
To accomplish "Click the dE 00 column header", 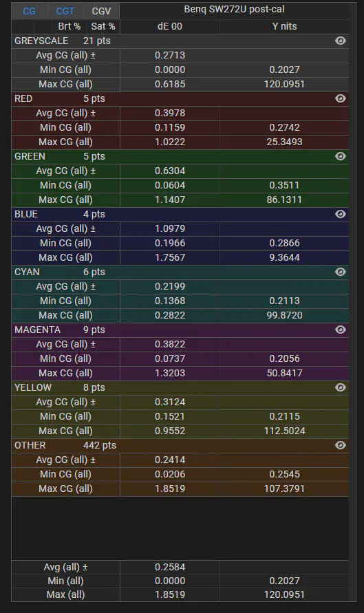I will [170, 26].
